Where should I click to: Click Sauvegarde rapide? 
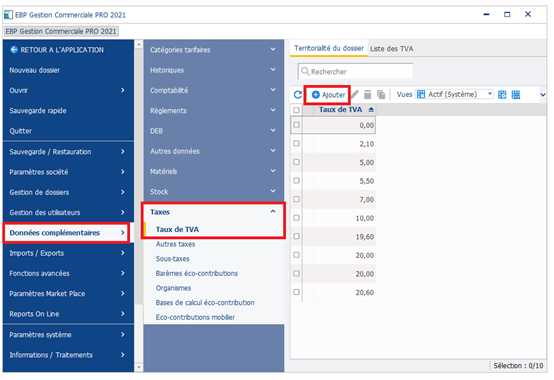[68, 111]
